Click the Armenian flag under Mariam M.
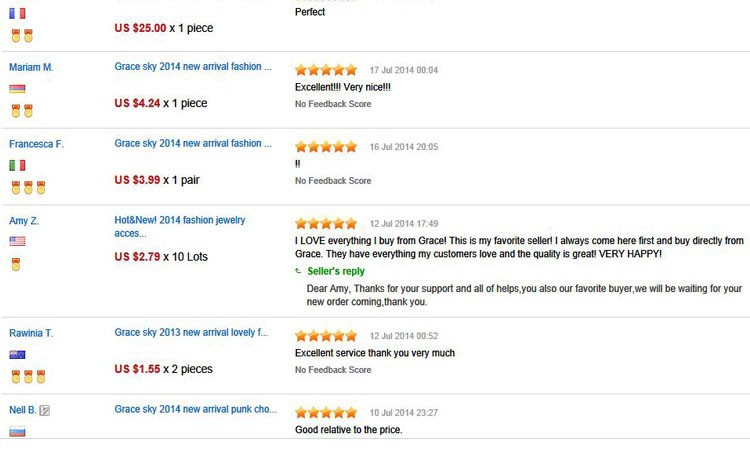 tap(17, 88)
